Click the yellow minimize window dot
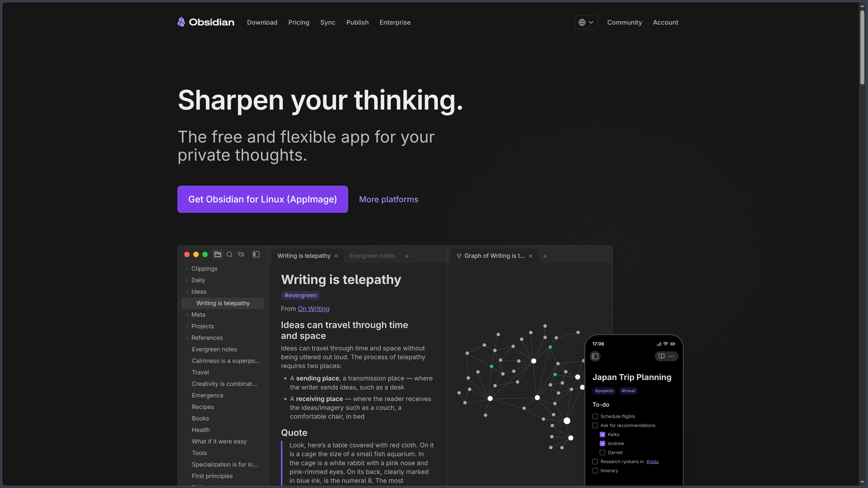This screenshot has width=868, height=488. click(196, 254)
